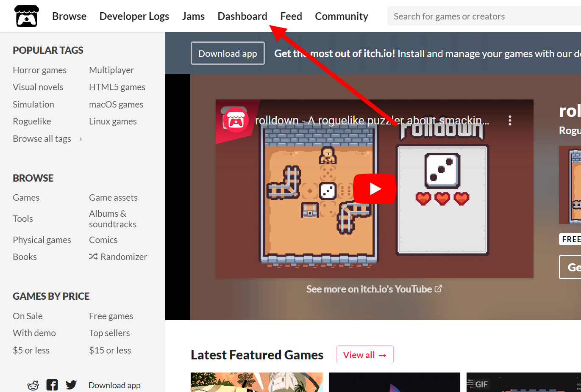Open the featured game thumbnail with GIF badge
This screenshot has width=581, height=392.
coord(524,382)
